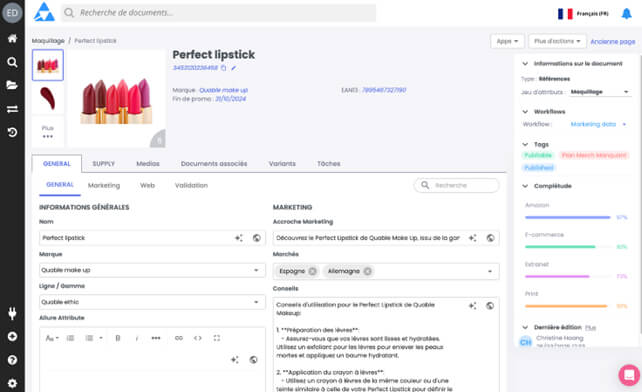Open the folder icon in left sidebar
642x392 pixels.
click(12, 85)
